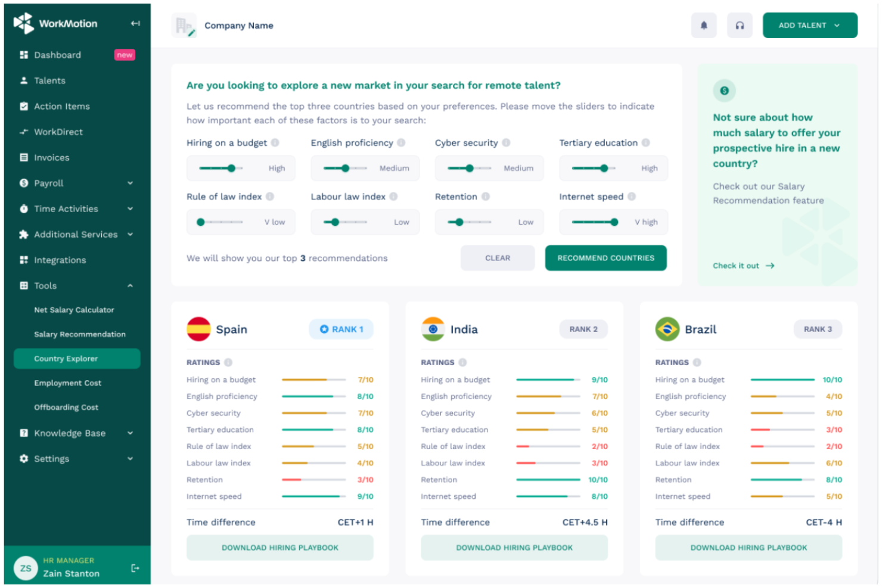Viewport: 882px width, 588px height.
Task: Download hiring playbook for Spain
Action: (x=280, y=547)
